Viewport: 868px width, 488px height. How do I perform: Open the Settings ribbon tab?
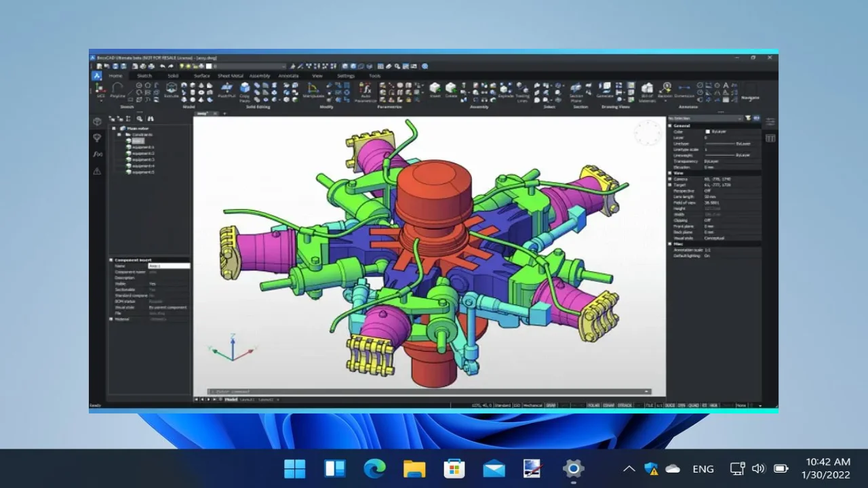coord(346,76)
